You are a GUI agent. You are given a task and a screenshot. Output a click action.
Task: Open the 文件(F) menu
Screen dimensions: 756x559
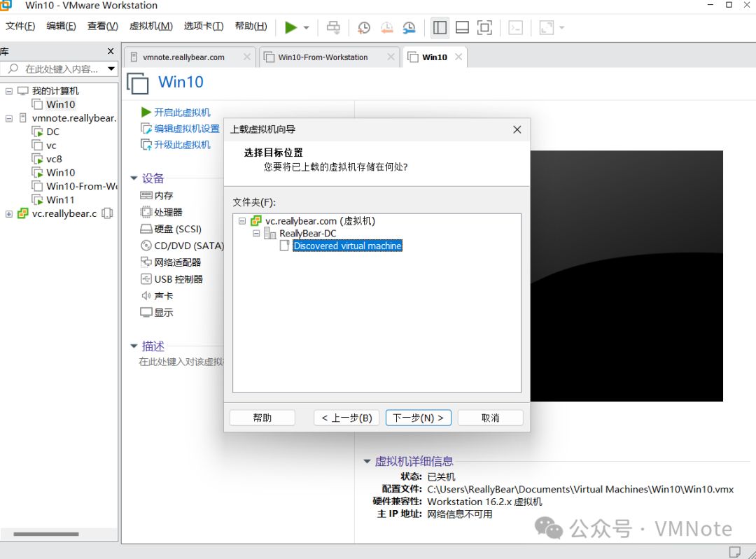pos(20,26)
